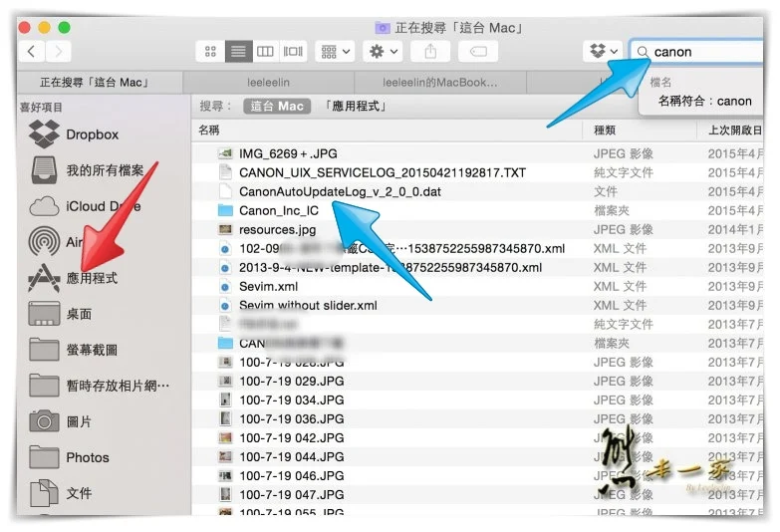Click in the search field containing canon

[696, 52]
